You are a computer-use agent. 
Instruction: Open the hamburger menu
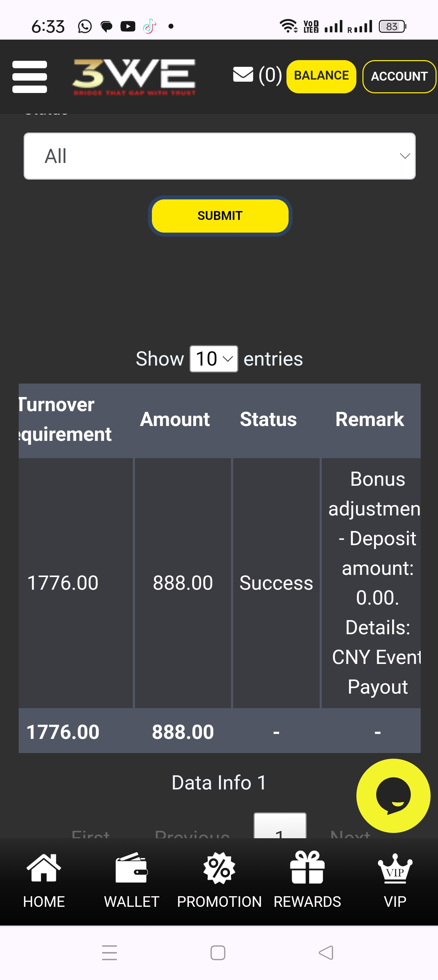tap(30, 76)
